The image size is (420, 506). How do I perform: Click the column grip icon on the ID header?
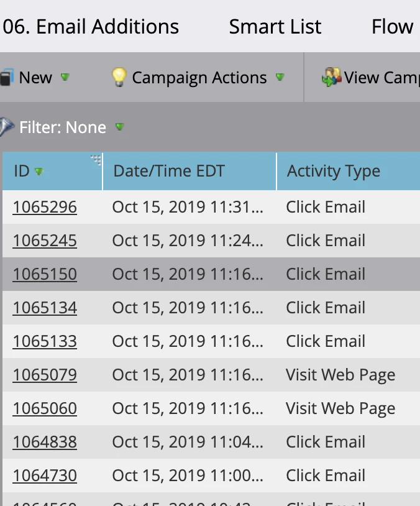(x=96, y=160)
